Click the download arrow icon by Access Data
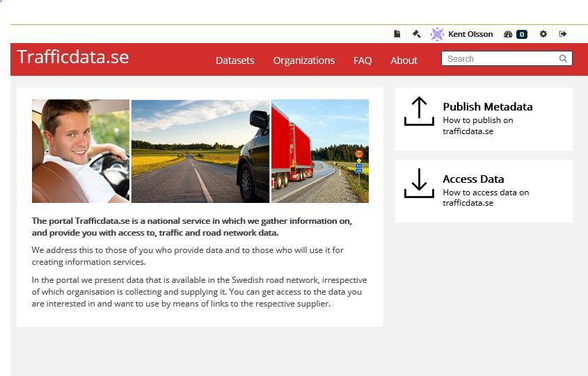 (419, 183)
